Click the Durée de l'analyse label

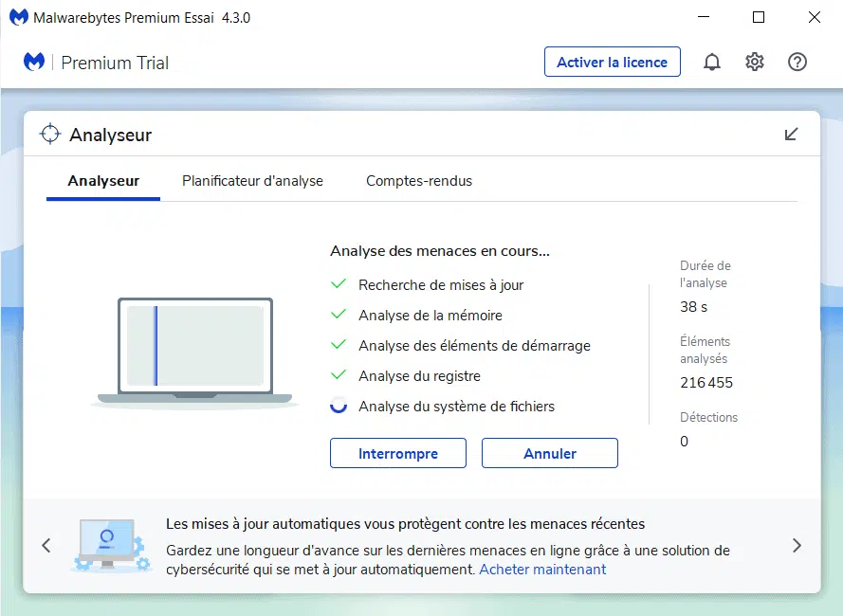pos(706,274)
